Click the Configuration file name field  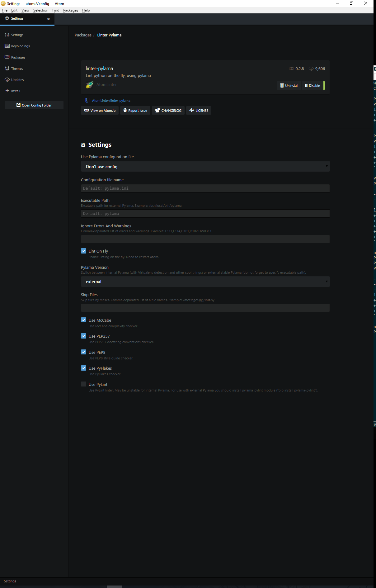[x=205, y=188]
